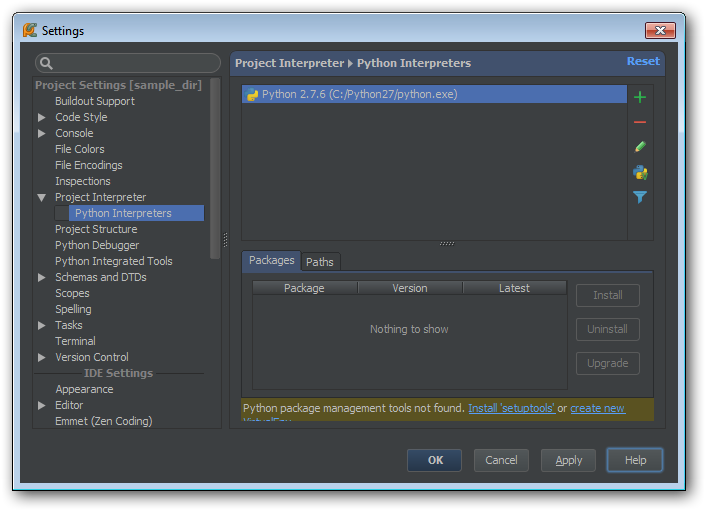Expand the Code Style node
Image resolution: width=706 pixels, height=511 pixels.
42,118
